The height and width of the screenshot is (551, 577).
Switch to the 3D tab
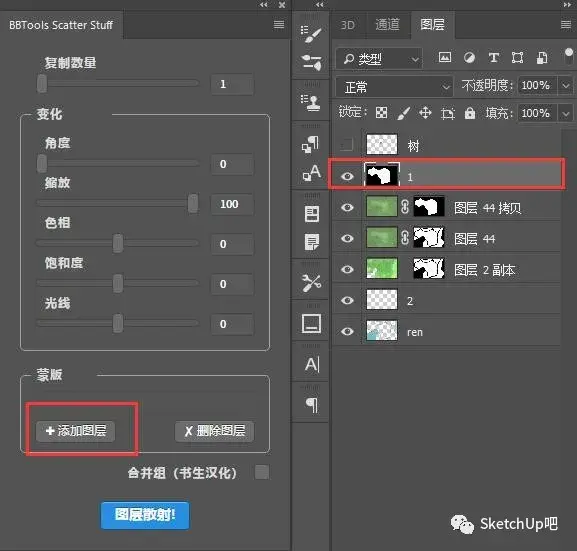tap(348, 25)
